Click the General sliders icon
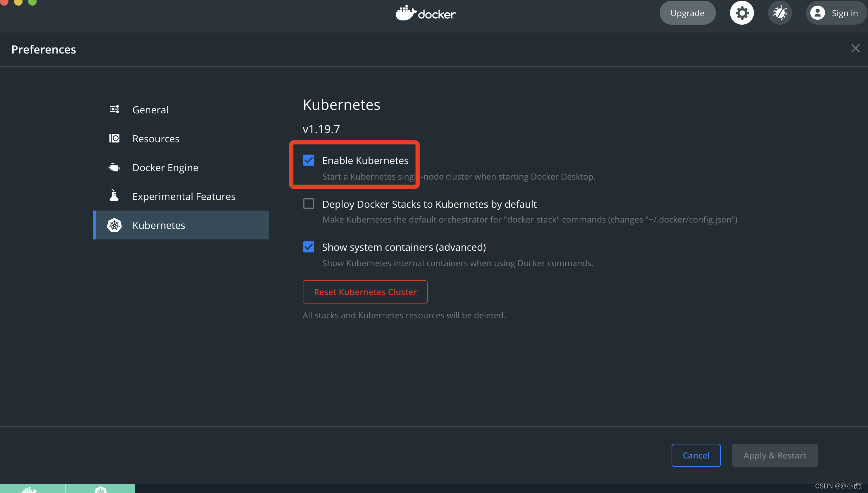The width and height of the screenshot is (868, 493). pos(114,109)
